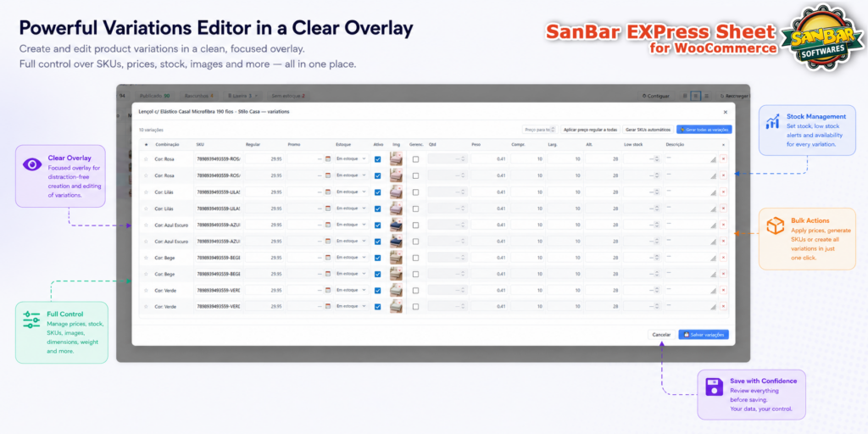Viewport: 868px width, 434px height.
Task: Star the first Cor: Bege variation
Action: pyautogui.click(x=146, y=258)
